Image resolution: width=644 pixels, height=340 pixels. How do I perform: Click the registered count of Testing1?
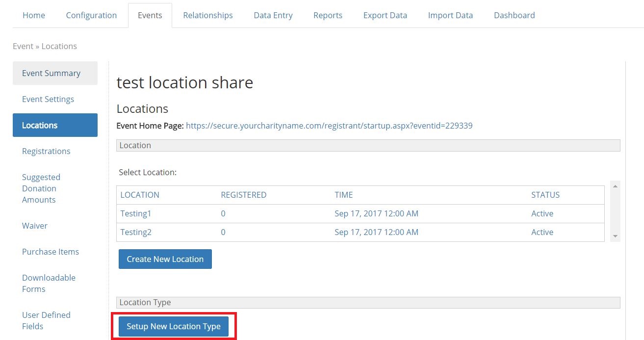(x=223, y=214)
